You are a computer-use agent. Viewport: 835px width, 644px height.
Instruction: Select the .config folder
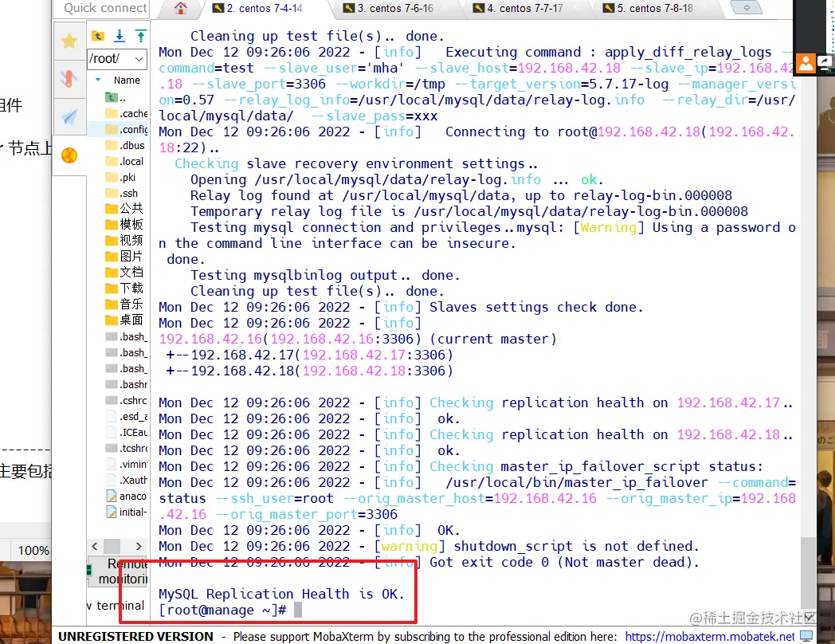pos(127,129)
